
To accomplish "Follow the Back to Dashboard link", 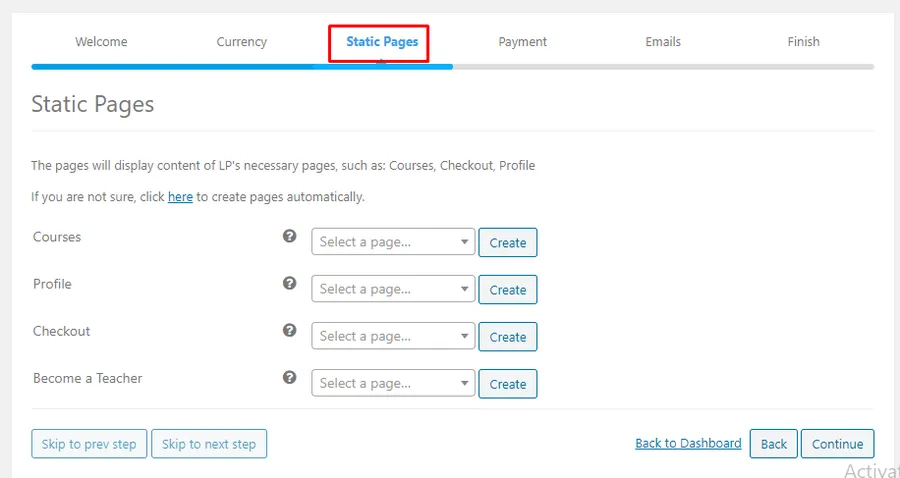I will coord(688,444).
